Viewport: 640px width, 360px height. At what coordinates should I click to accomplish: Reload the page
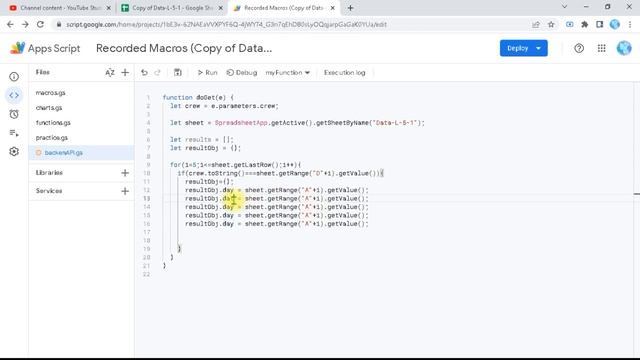point(40,24)
